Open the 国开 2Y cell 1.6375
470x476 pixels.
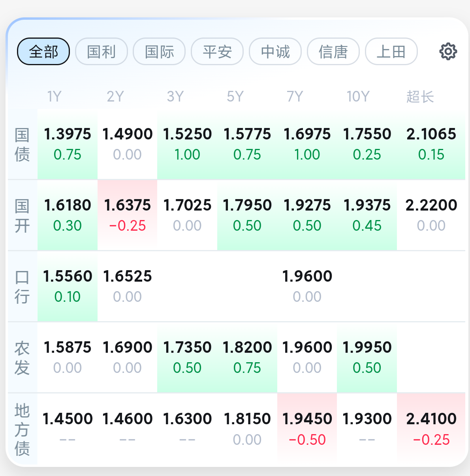[127, 215]
